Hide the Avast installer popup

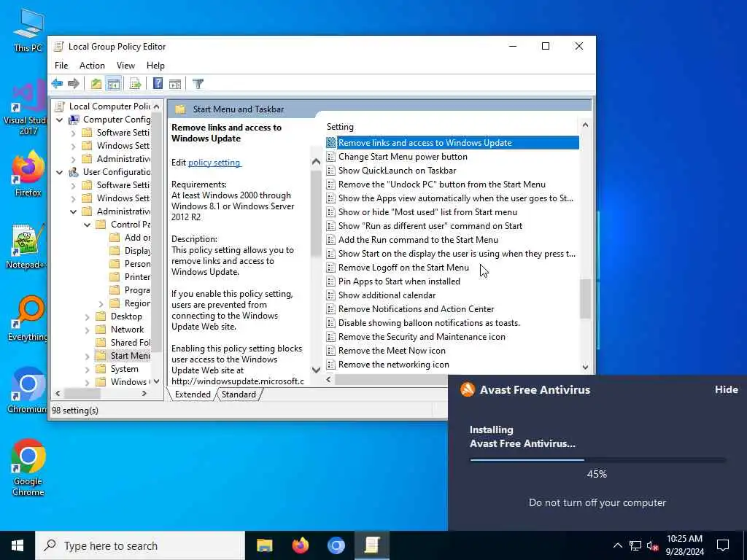(x=726, y=389)
